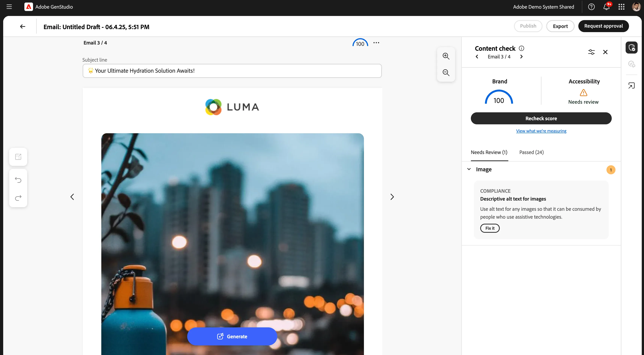Click the Generate button
The height and width of the screenshot is (355, 644).
[232, 336]
